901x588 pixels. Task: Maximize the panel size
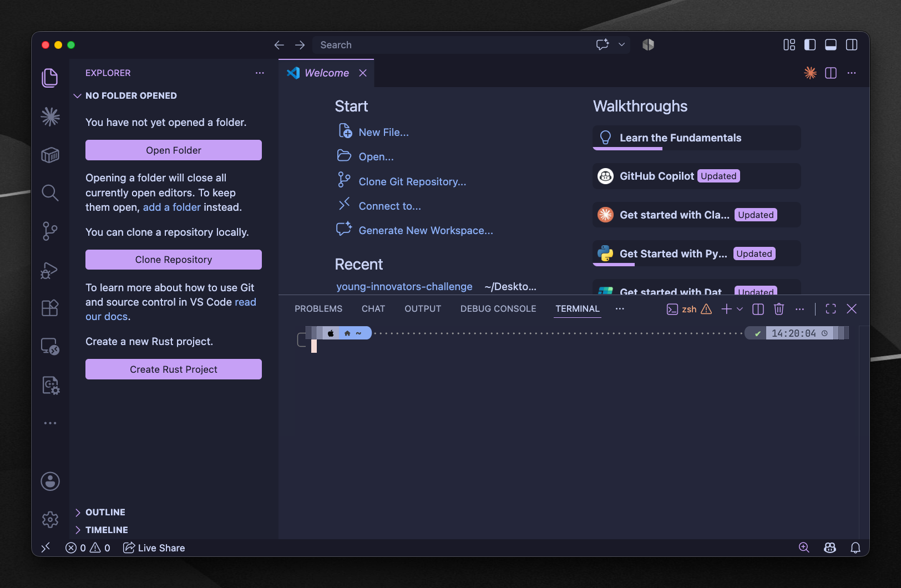coord(831,309)
